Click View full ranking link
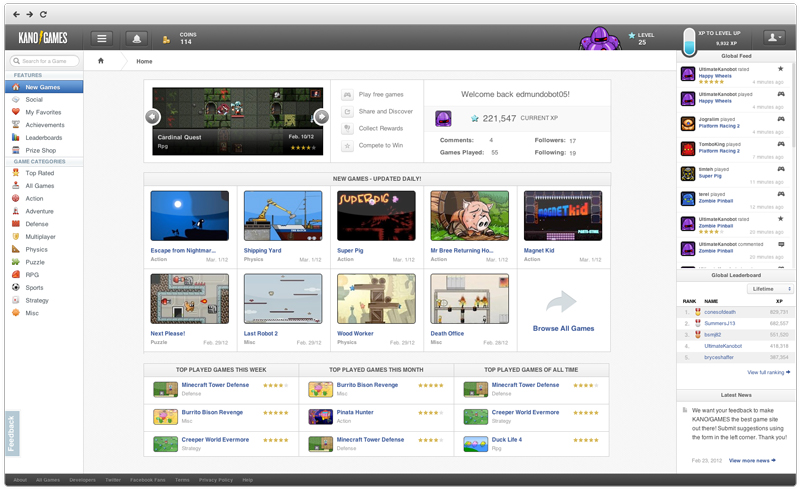This screenshot has height=489, width=800. [x=768, y=372]
